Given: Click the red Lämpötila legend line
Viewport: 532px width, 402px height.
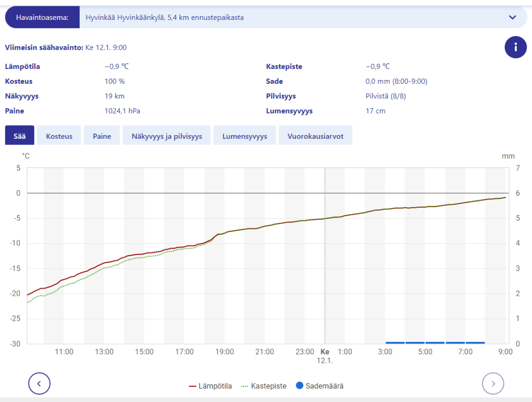Looking at the screenshot, I should pyautogui.click(x=192, y=386).
